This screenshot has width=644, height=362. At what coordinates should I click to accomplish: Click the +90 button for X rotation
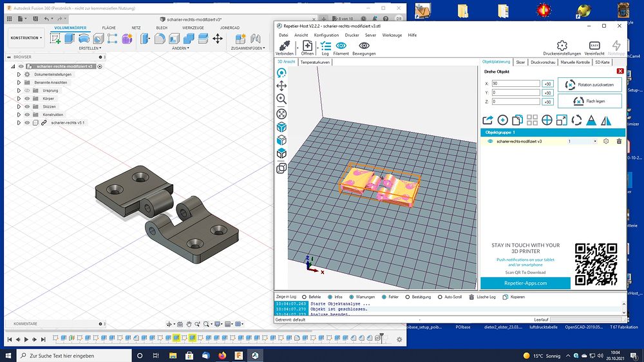point(547,84)
